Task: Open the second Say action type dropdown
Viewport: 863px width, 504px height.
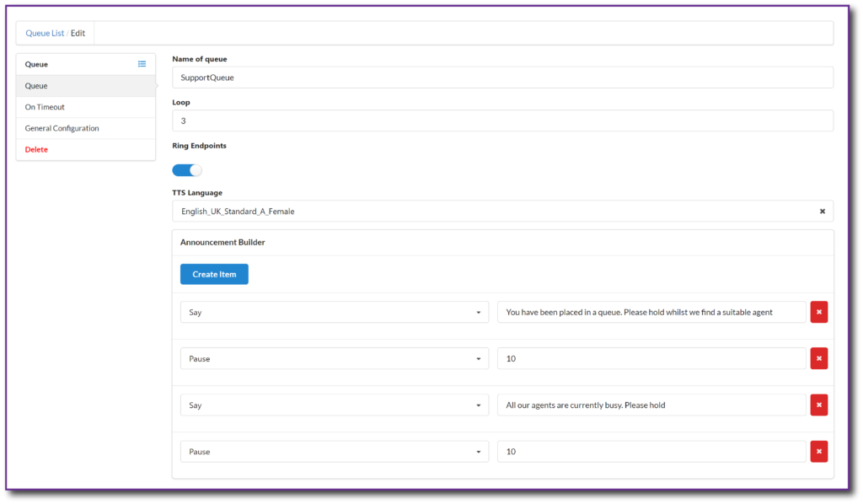Action: (335, 405)
